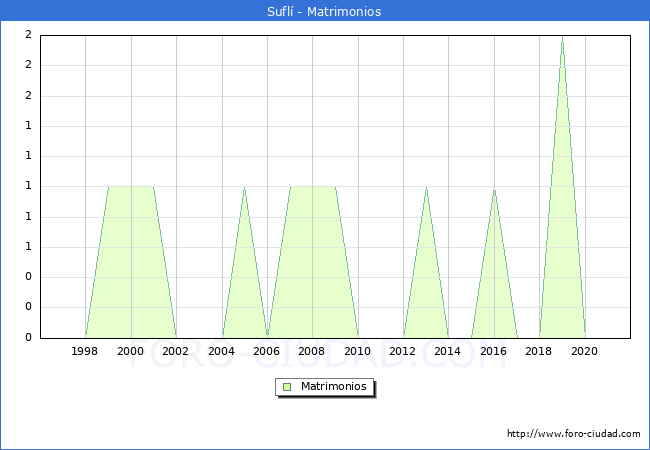Click the 2005 peak in the area chart

[x=245, y=188]
